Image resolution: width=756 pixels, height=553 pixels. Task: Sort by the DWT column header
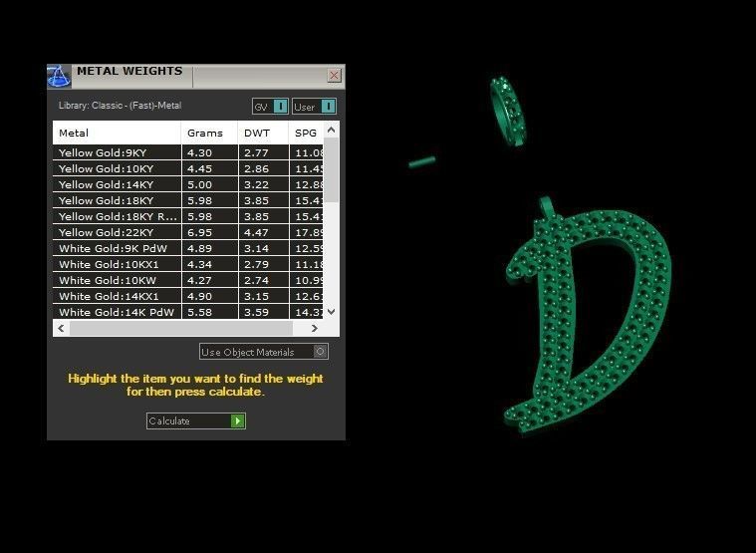pyautogui.click(x=263, y=134)
